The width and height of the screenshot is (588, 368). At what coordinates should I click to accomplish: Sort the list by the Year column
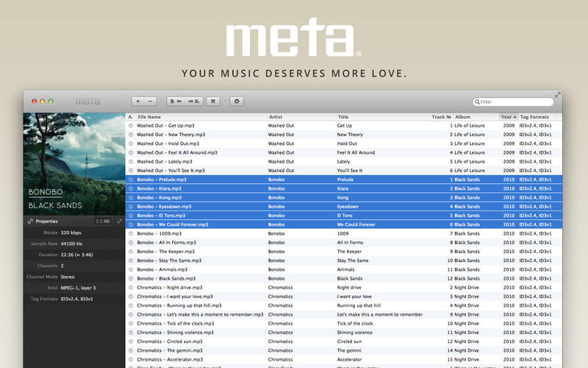[507, 117]
